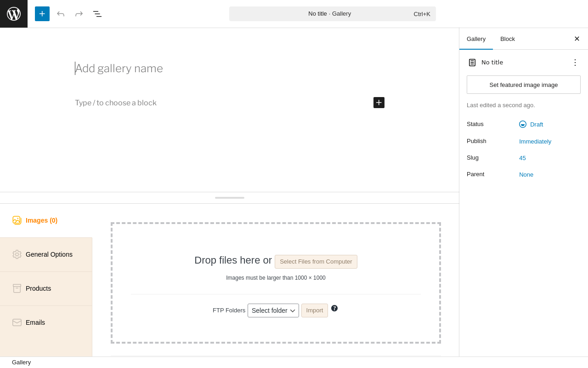Click the meta box resize handle
Viewport: 588px width, 368px height.
pyautogui.click(x=230, y=198)
